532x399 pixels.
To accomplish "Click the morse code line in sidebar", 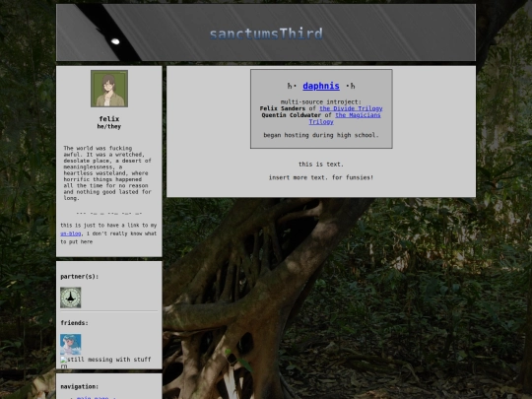I will [109, 214].
